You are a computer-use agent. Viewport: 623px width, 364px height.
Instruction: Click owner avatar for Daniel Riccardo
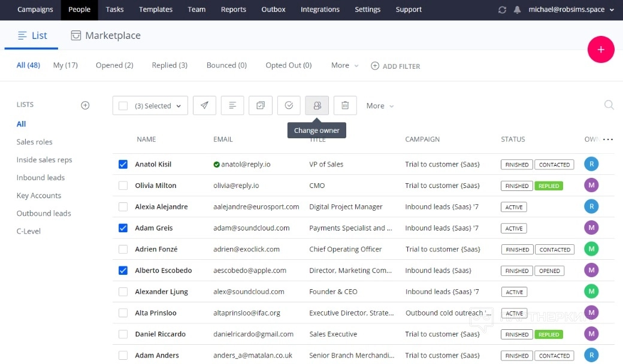click(x=591, y=334)
